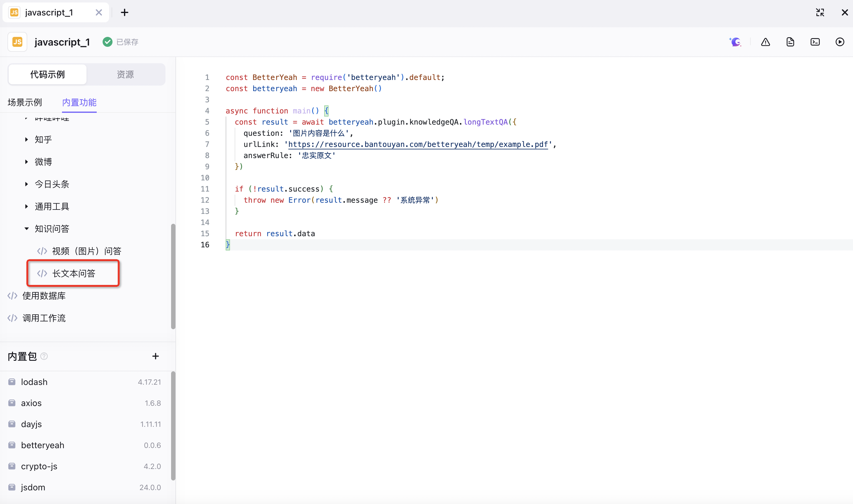853x504 pixels.
Task: Select the 场景示例 sub-tab
Action: pyautogui.click(x=25, y=102)
